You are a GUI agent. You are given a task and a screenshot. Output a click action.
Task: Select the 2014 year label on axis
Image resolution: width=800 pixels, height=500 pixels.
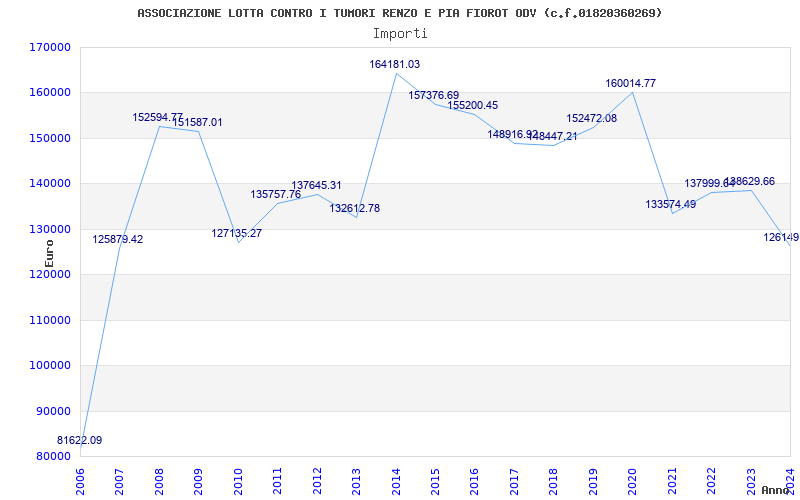click(x=396, y=482)
